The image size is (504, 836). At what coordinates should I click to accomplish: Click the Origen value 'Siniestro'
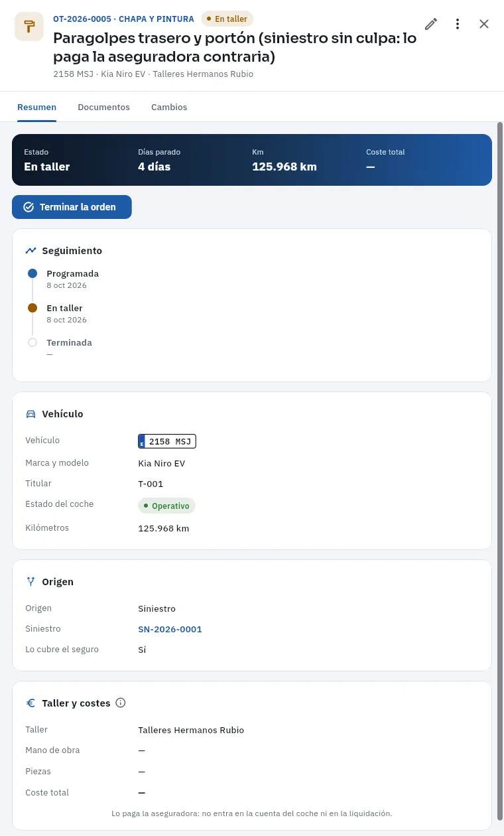[157, 608]
